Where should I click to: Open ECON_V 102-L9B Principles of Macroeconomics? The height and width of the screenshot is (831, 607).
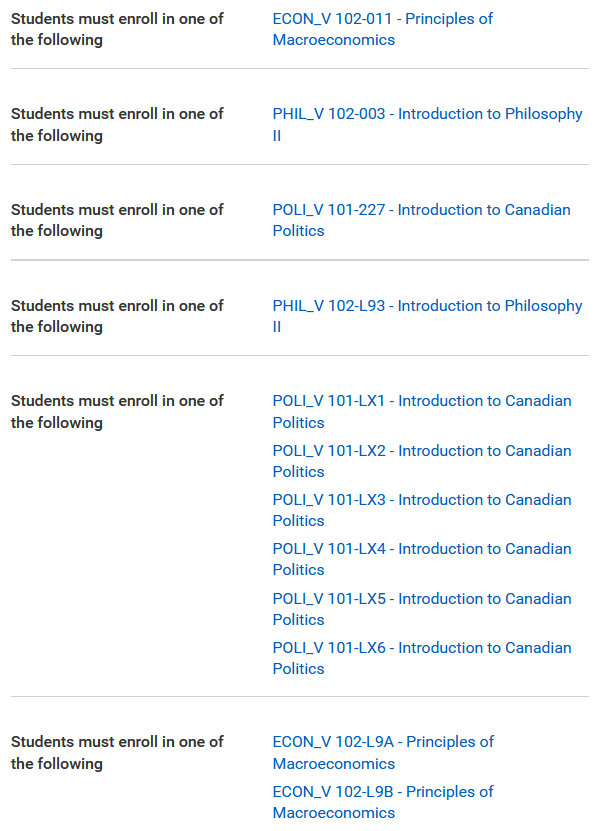pos(383,801)
